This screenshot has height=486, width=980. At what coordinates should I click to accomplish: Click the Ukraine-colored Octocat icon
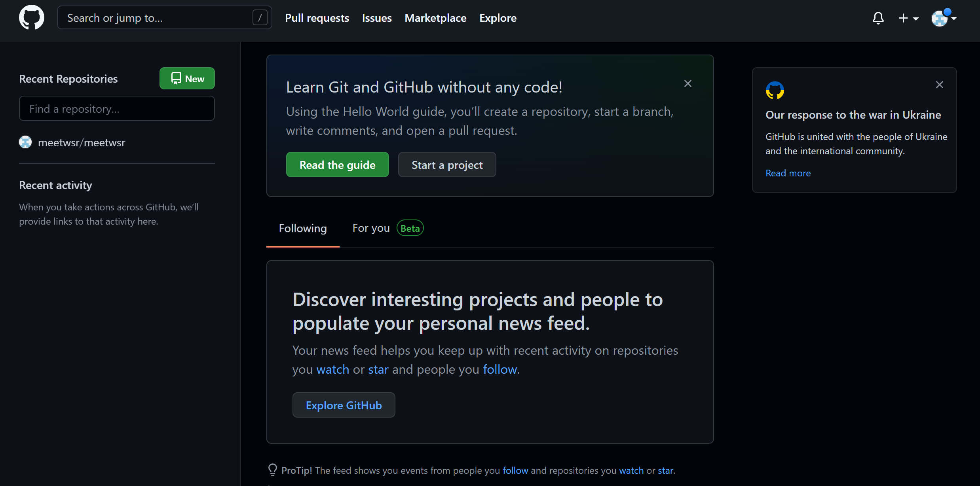point(775,90)
